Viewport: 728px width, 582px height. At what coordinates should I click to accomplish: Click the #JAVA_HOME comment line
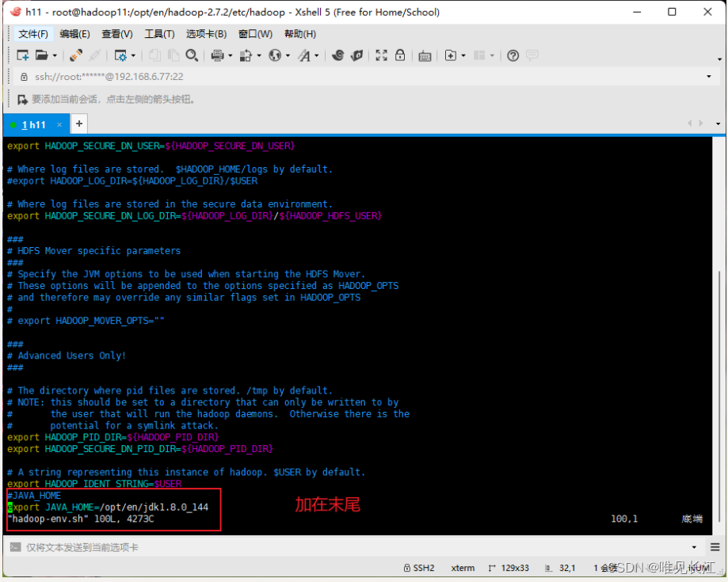coord(34,495)
